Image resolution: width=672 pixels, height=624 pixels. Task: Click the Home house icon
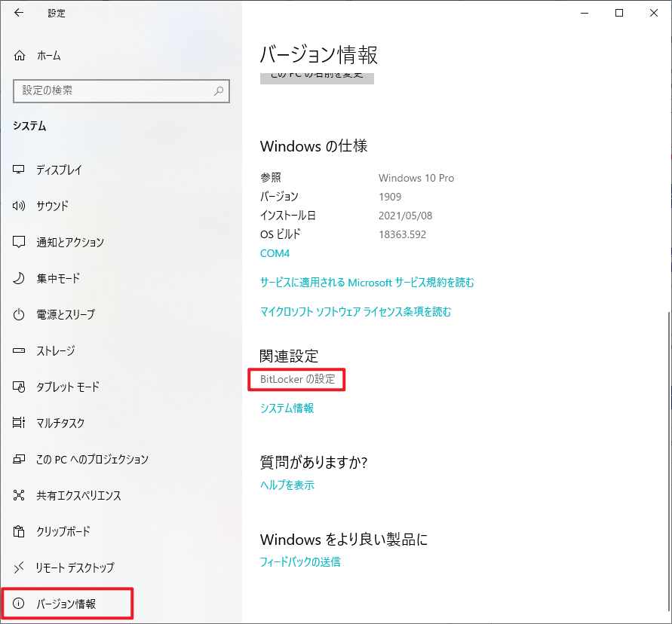[20, 56]
